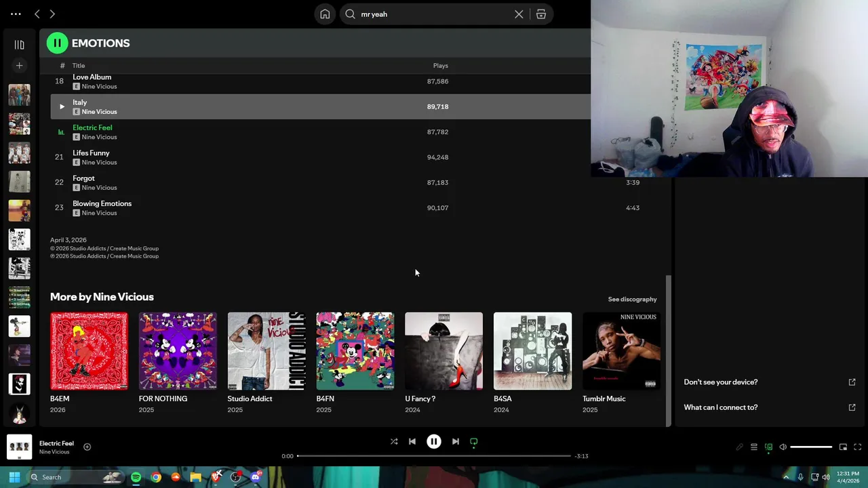Screen dimensions: 868x488
Task: Open the Browse icon beside search
Action: [541, 14]
